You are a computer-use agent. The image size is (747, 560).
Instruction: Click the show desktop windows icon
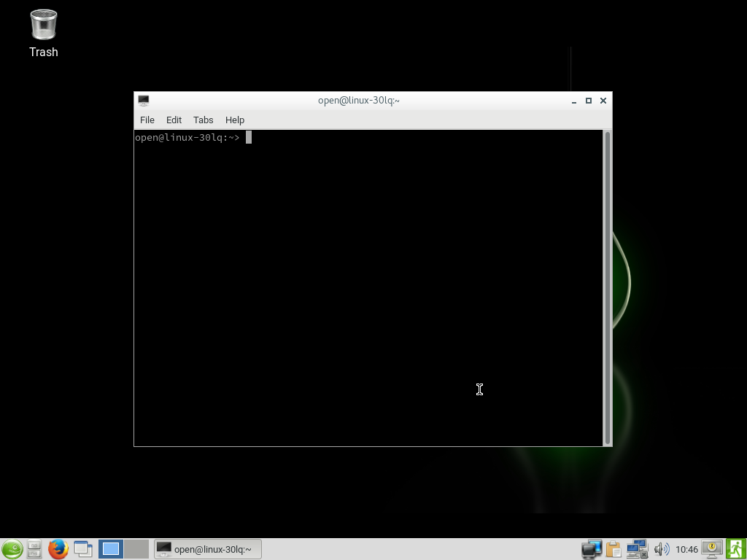point(83,549)
